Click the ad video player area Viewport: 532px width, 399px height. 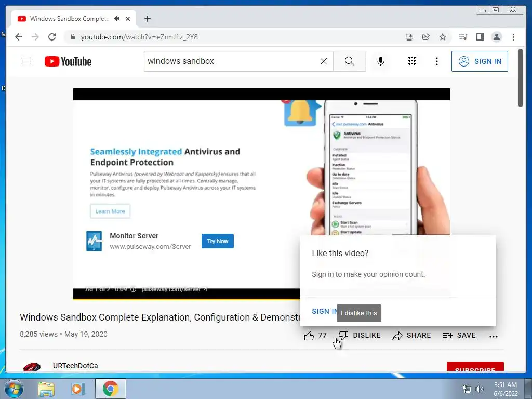262,194
